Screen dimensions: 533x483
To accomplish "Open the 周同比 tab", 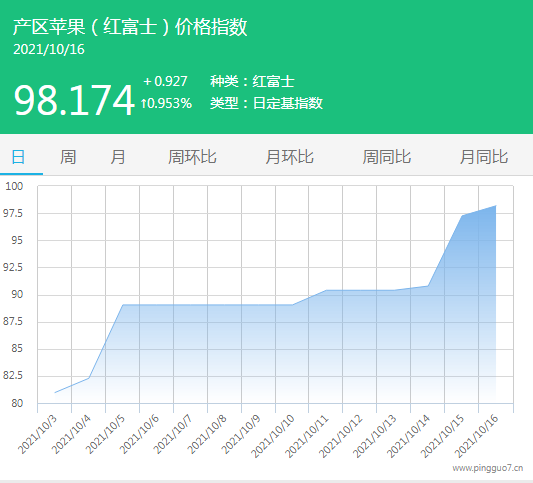I will point(386,157).
